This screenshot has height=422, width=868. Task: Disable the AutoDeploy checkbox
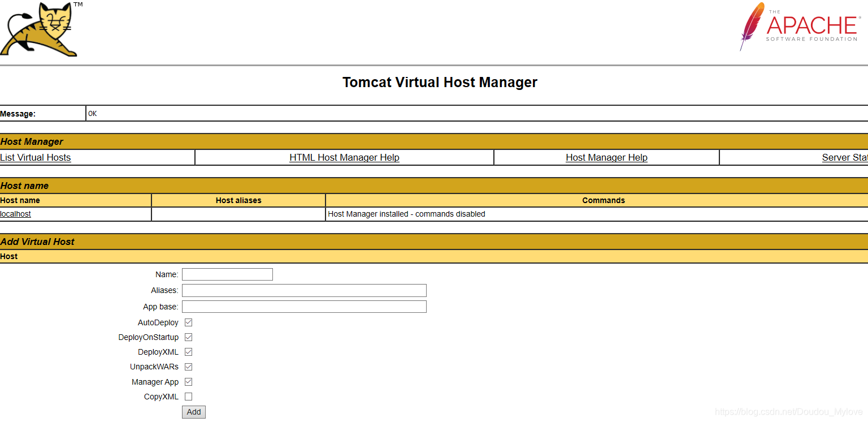(x=188, y=322)
